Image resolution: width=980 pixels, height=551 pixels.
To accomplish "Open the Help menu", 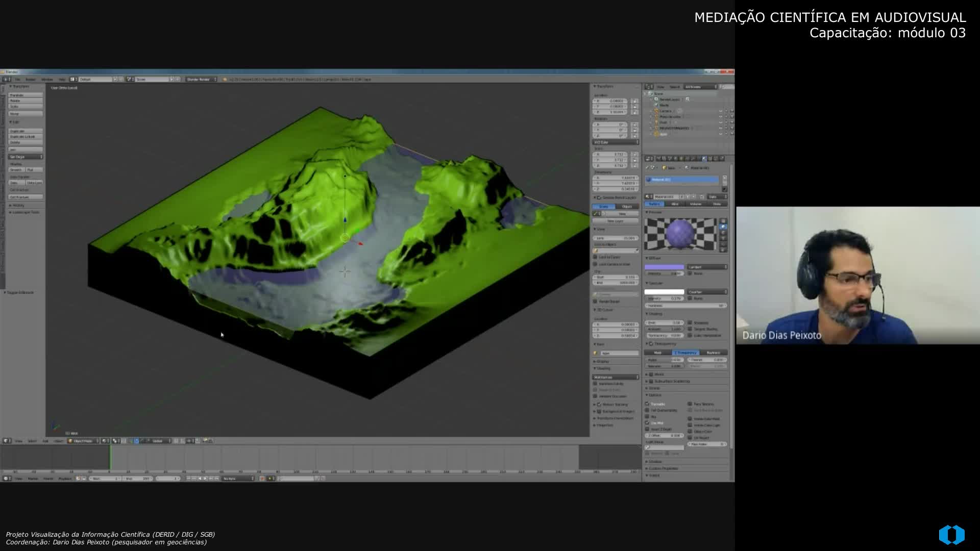I will (x=62, y=79).
